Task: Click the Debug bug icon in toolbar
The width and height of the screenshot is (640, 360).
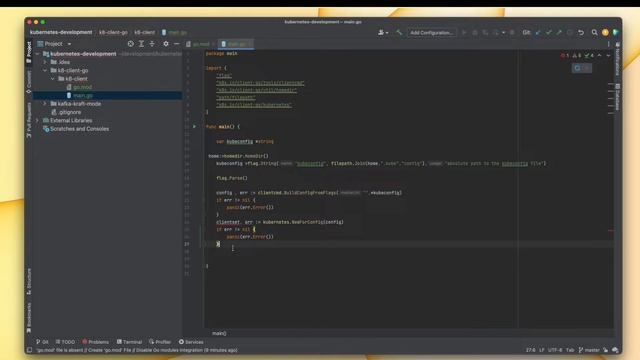Action: click(475, 32)
